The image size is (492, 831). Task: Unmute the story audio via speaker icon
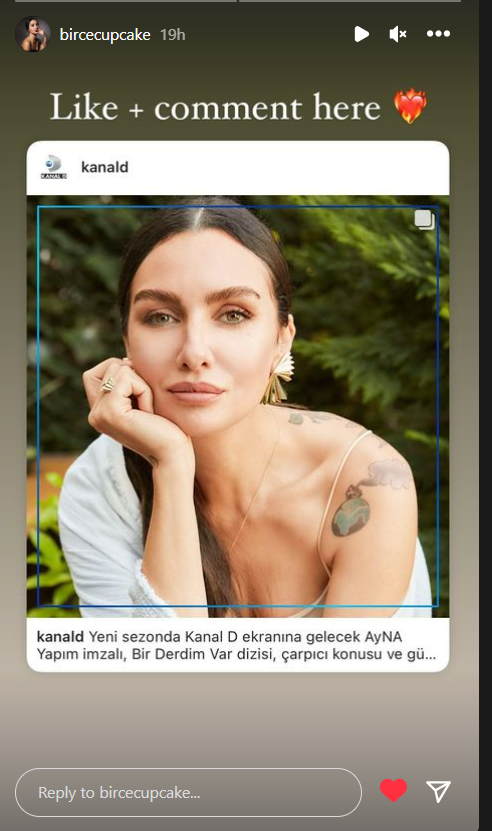pyautogui.click(x=398, y=34)
